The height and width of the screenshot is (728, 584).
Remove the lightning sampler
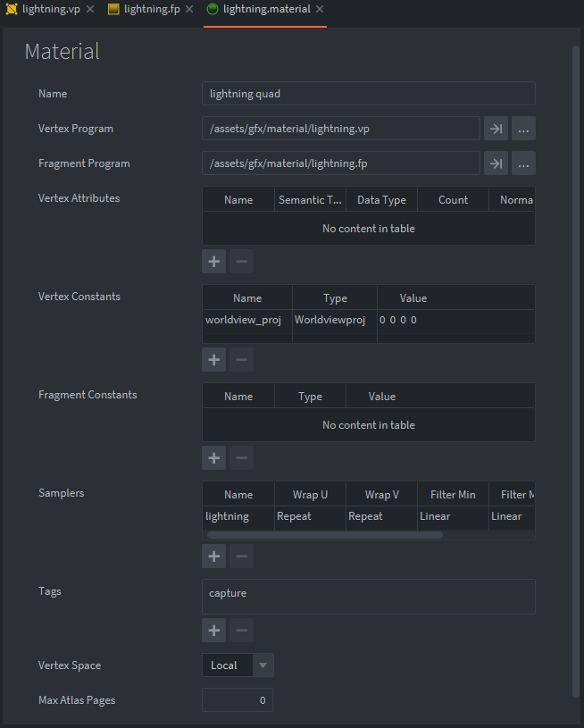(240, 556)
